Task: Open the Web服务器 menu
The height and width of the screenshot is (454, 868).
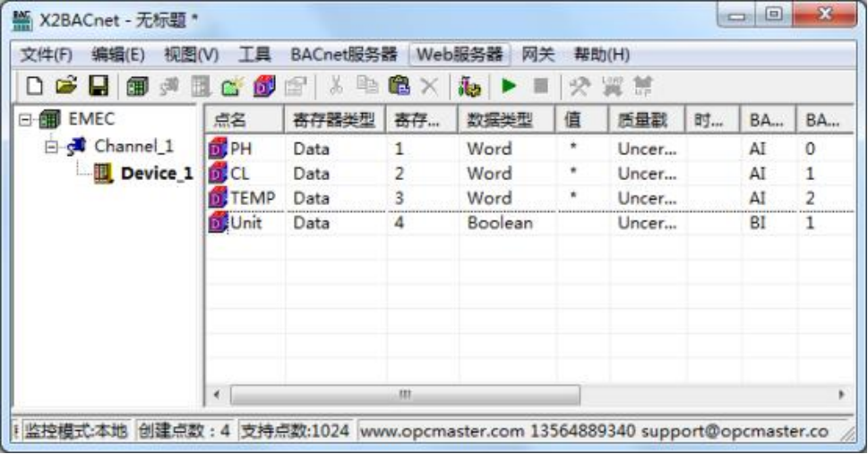Action: click(x=460, y=55)
